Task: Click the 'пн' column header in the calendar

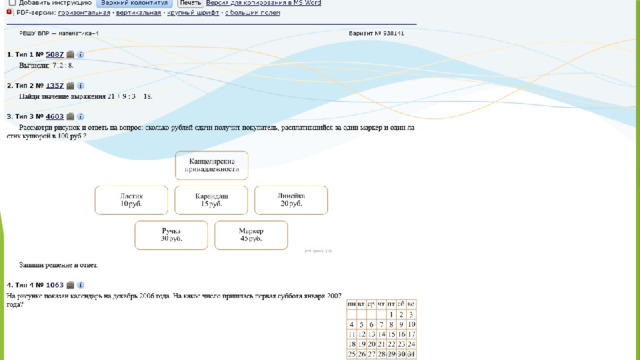Action: pos(351,304)
